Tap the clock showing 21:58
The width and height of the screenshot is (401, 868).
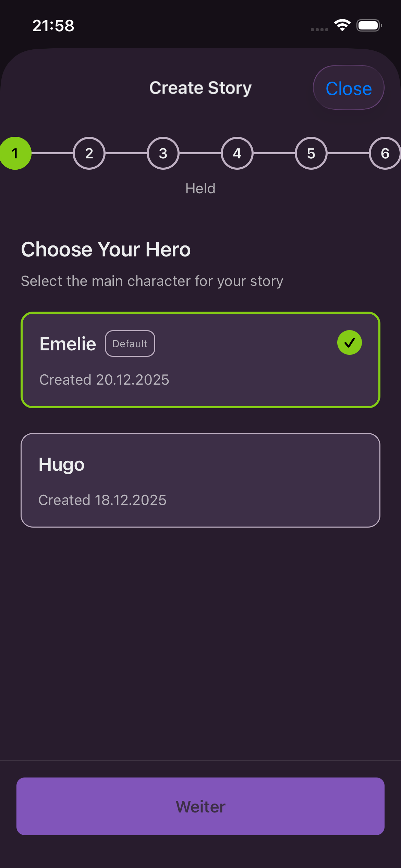[x=53, y=25]
